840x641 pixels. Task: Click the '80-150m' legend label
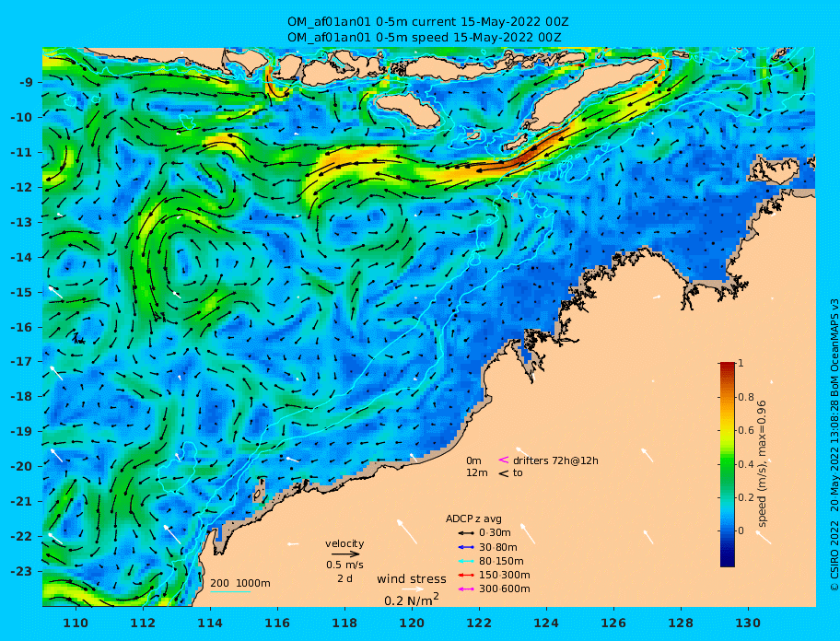click(x=501, y=561)
